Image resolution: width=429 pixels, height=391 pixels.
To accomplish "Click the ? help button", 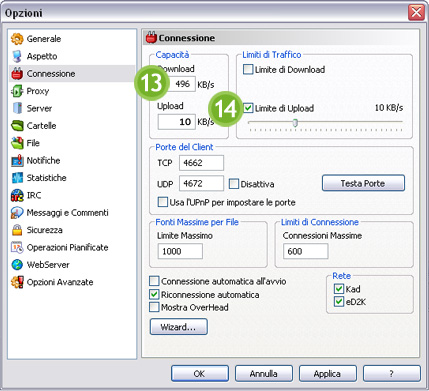I will click(392, 373).
